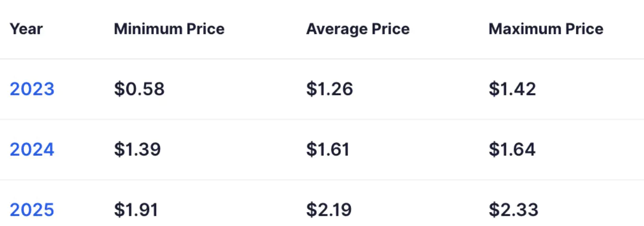
Task: Select the $2.19 average price cell
Action: [329, 210]
